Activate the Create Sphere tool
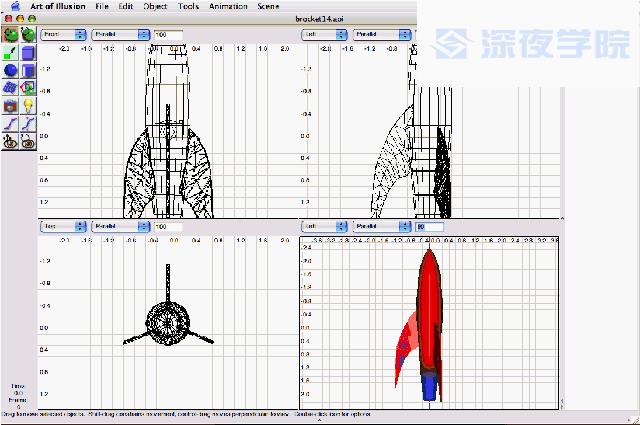 click(11, 70)
